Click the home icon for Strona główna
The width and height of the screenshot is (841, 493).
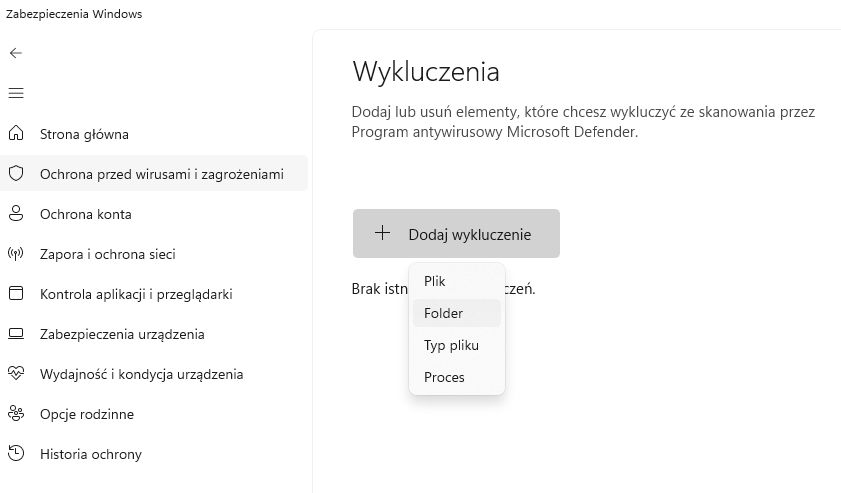tap(15, 134)
